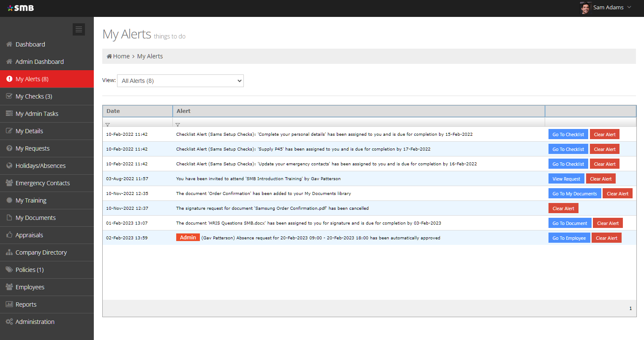Click Sam Adams profile avatar
Viewport: 644px width, 340px height.
point(585,8)
